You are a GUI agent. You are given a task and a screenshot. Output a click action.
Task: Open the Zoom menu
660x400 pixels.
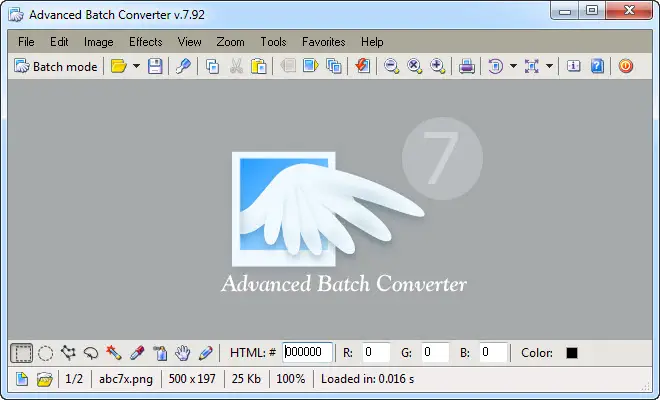coord(230,42)
